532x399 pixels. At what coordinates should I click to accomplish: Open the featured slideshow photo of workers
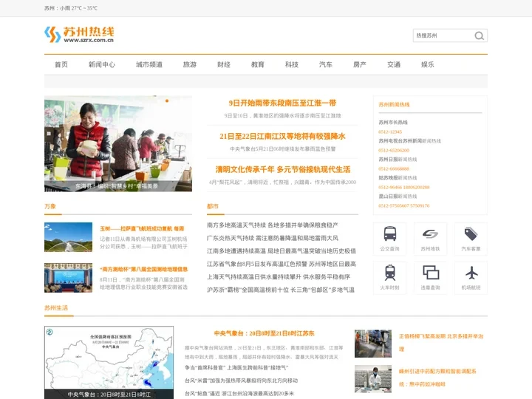(x=118, y=143)
